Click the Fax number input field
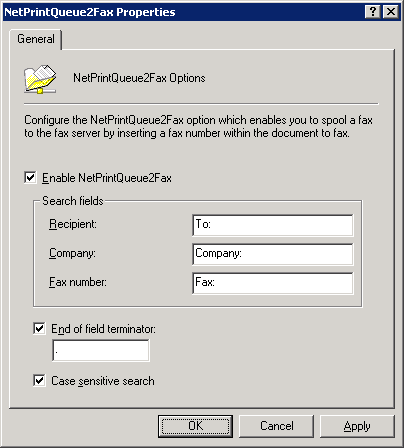 (x=273, y=283)
